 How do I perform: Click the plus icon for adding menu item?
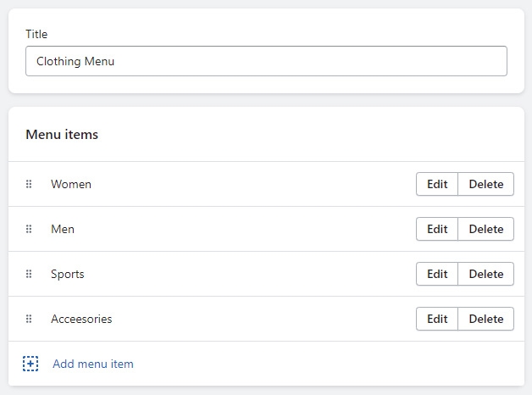click(30, 364)
